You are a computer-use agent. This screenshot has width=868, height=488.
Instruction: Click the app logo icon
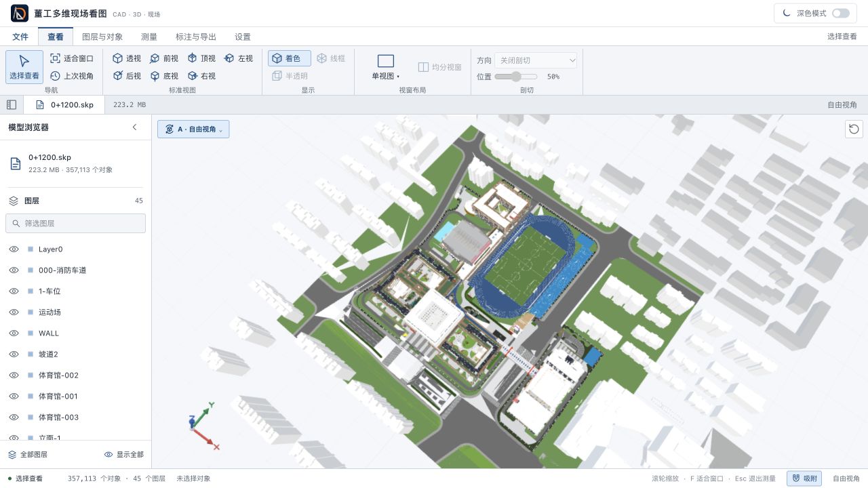click(20, 13)
